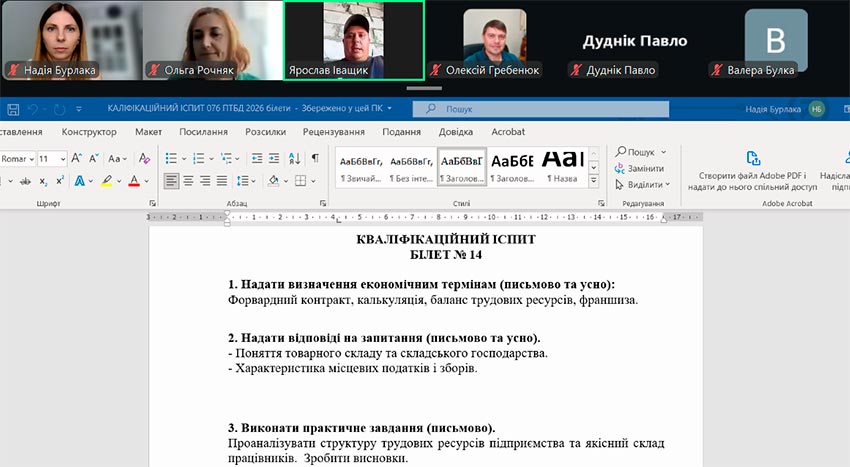
Task: Click the Multilevel list icon
Action: [226, 158]
